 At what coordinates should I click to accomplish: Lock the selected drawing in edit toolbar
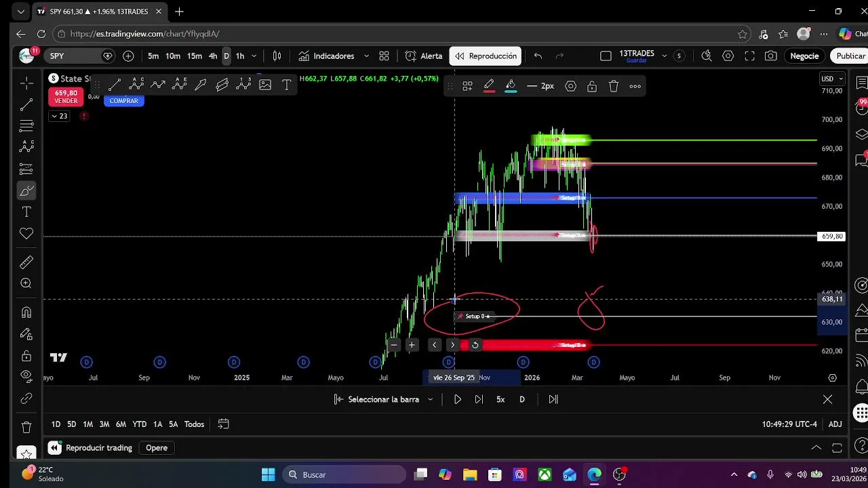pyautogui.click(x=592, y=86)
